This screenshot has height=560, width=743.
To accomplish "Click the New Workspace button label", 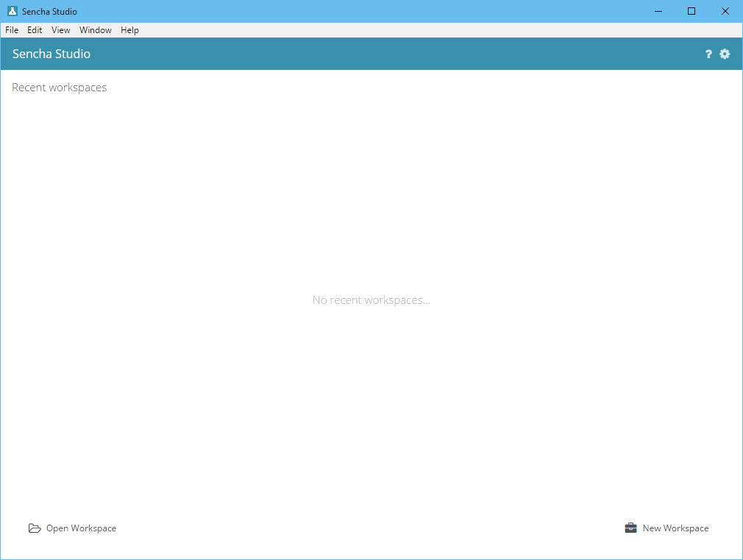I will click(675, 528).
